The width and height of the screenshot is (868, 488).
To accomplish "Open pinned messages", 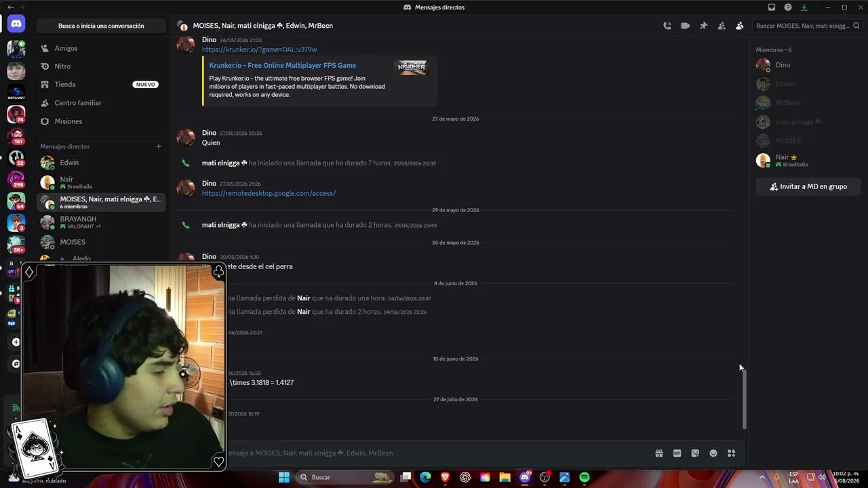I will (x=703, y=26).
